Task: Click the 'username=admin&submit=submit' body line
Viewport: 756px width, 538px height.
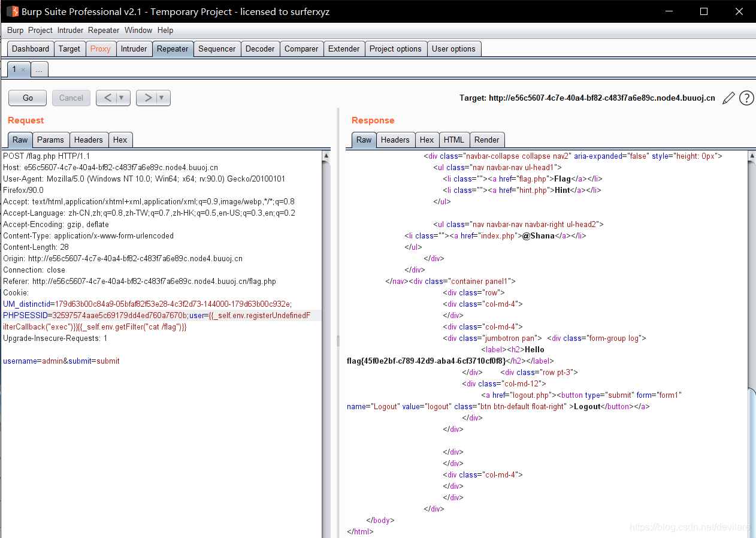Action: pyautogui.click(x=61, y=361)
